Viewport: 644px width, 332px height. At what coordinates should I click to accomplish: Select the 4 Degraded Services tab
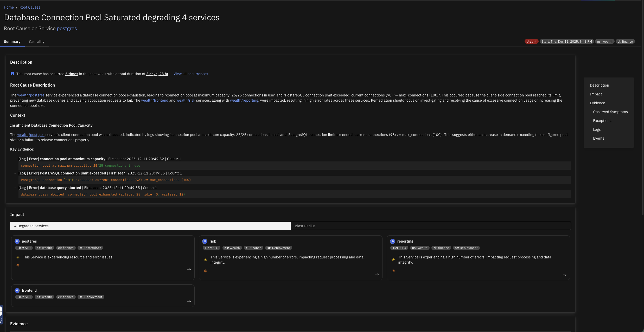point(31,226)
